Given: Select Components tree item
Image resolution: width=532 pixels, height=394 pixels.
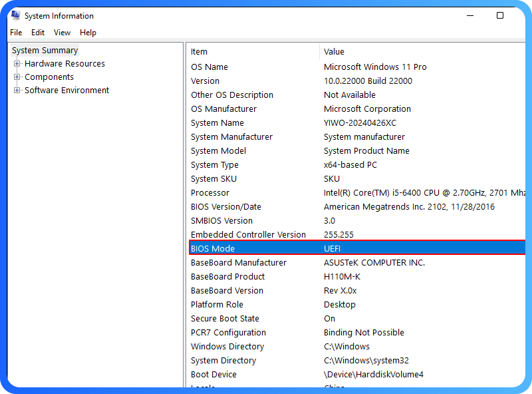Looking at the screenshot, I should pos(49,77).
